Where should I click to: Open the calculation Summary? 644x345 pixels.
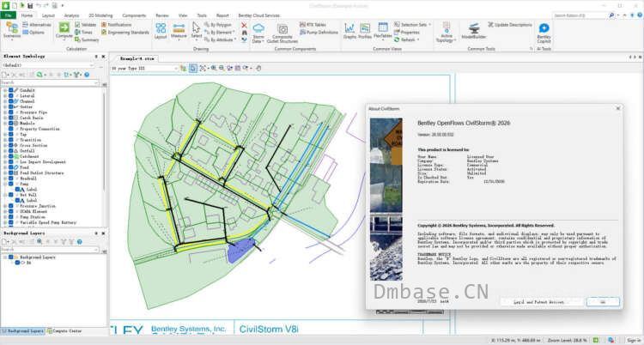click(x=87, y=39)
